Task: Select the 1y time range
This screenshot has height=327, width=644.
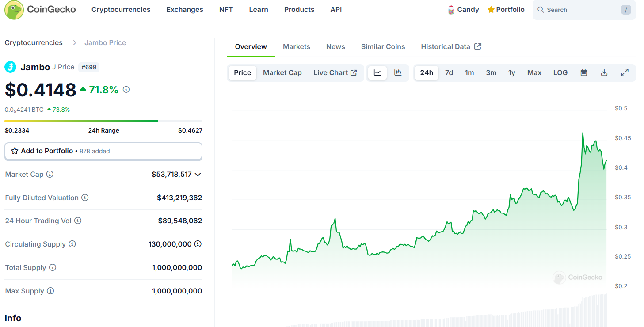Action: tap(512, 73)
